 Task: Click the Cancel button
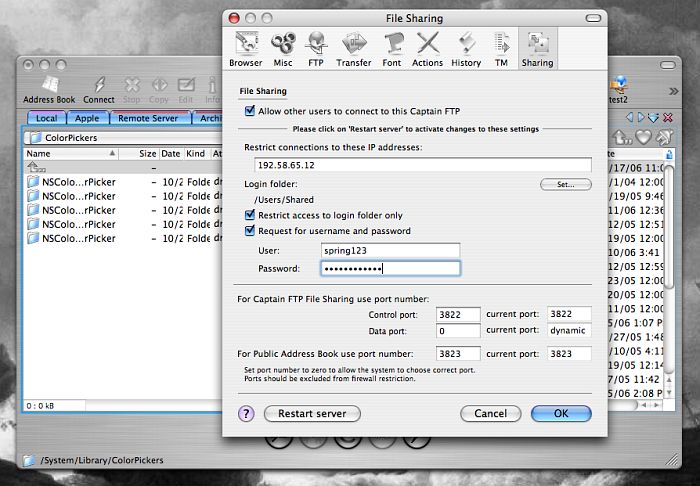pyautogui.click(x=490, y=414)
